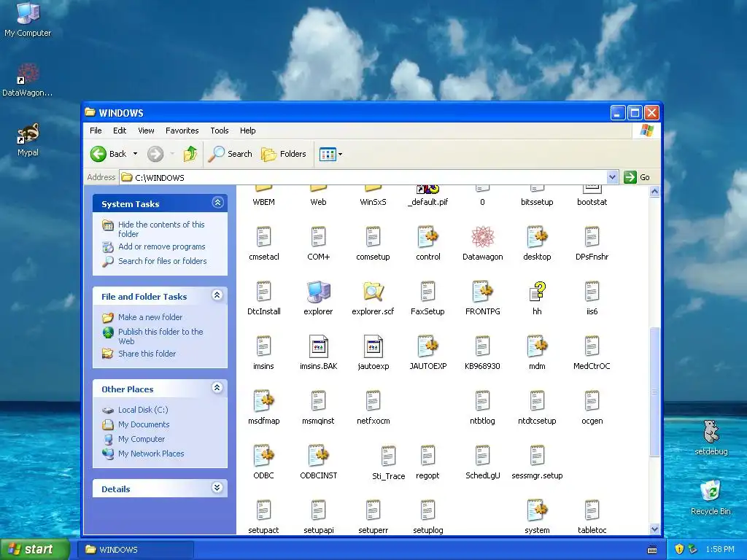This screenshot has width=747, height=560.
Task: Click the security shield tray icon
Action: click(679, 550)
